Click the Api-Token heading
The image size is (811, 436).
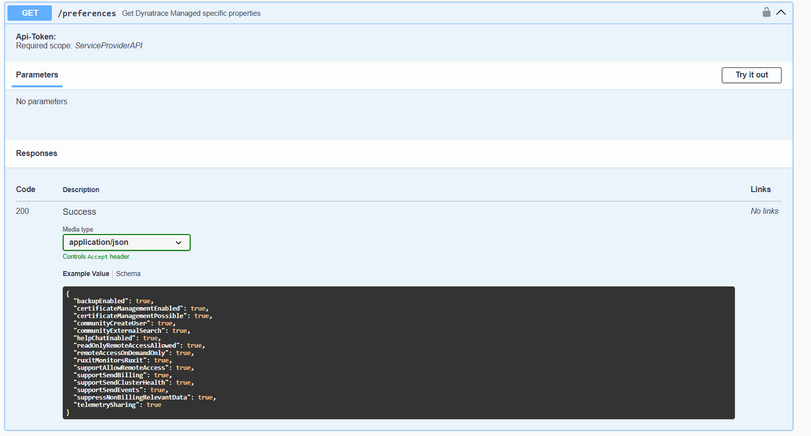coord(36,36)
